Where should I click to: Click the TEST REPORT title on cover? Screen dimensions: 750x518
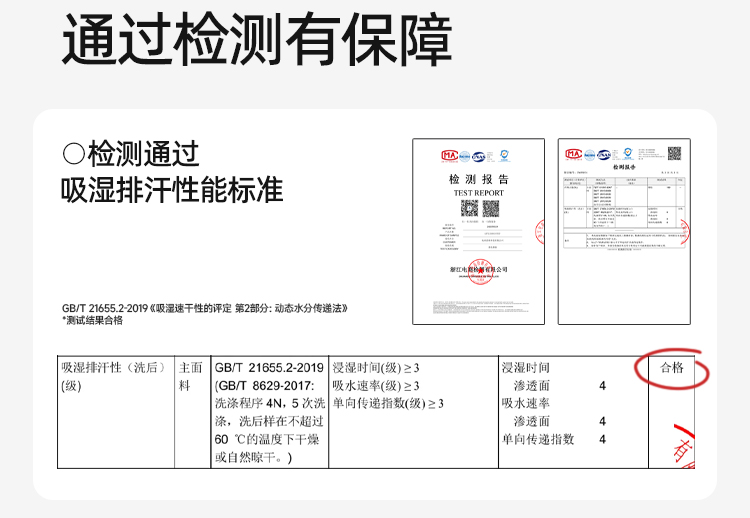click(x=478, y=191)
